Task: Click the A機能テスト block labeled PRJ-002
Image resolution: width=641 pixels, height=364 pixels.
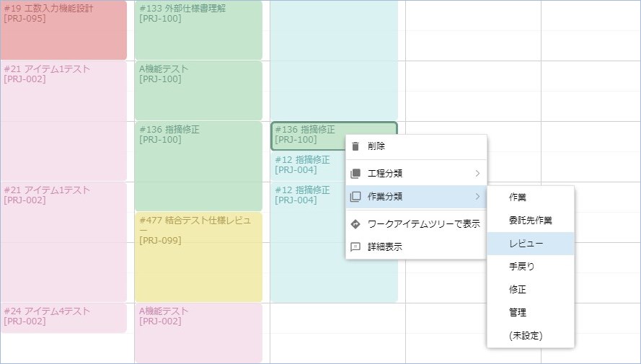Action: (198, 333)
